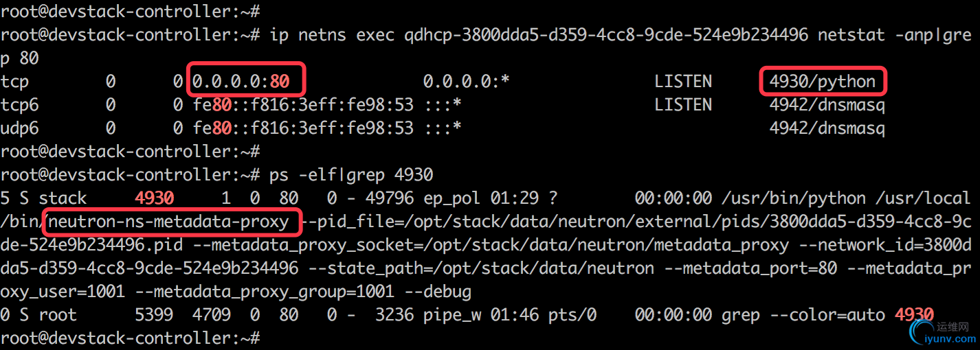Click the ps -elf|grep 4930 command

pos(351,175)
